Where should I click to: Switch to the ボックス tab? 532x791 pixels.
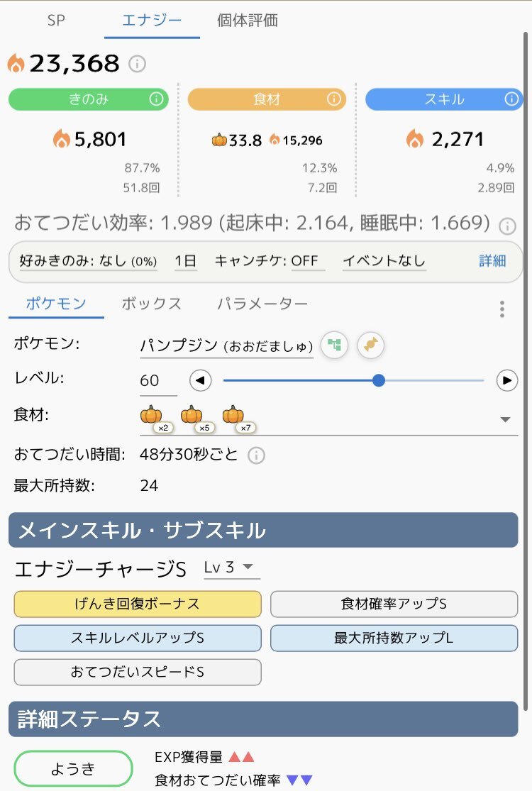[x=152, y=304]
